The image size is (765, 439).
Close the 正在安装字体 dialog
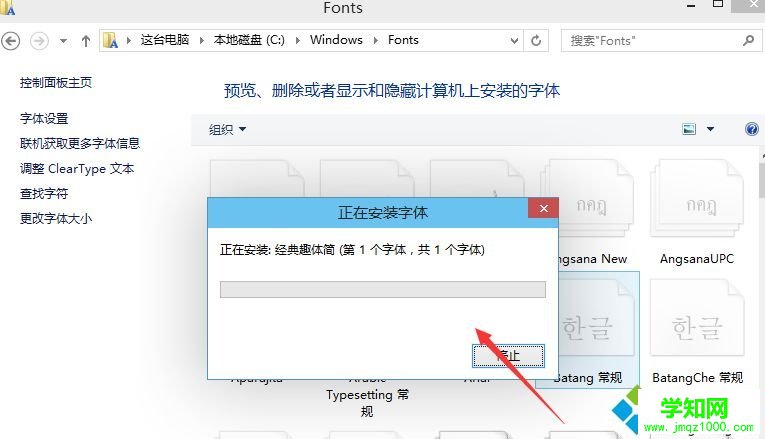point(544,209)
